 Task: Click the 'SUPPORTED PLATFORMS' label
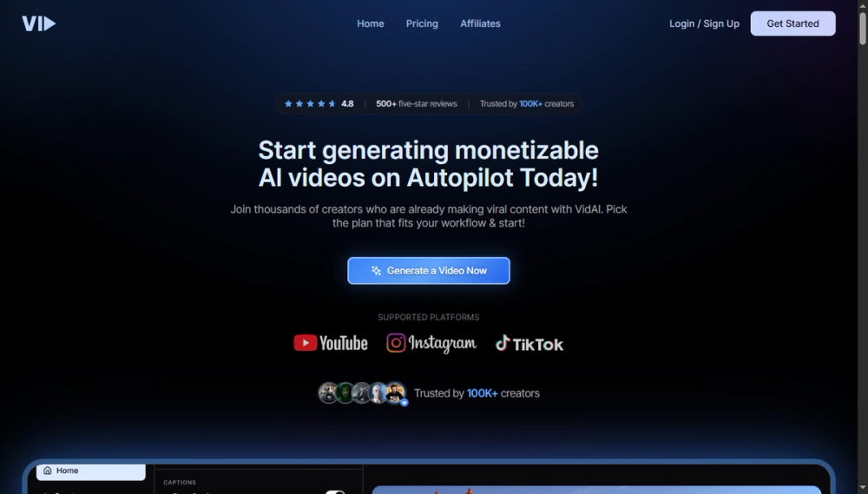click(429, 318)
